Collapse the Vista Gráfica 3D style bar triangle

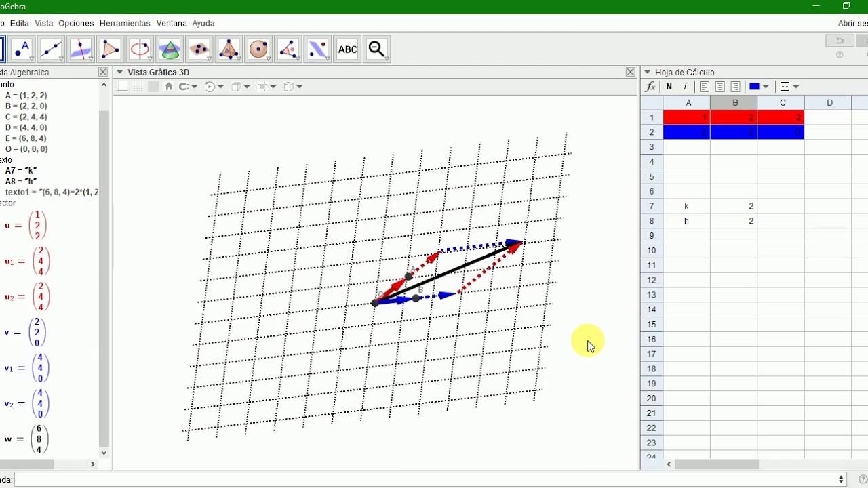119,72
